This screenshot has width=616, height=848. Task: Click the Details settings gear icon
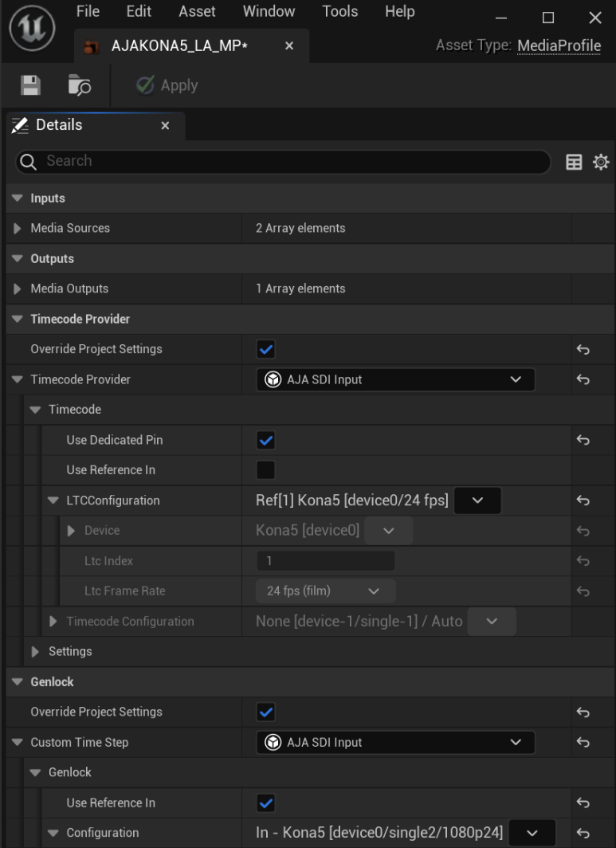click(x=600, y=161)
